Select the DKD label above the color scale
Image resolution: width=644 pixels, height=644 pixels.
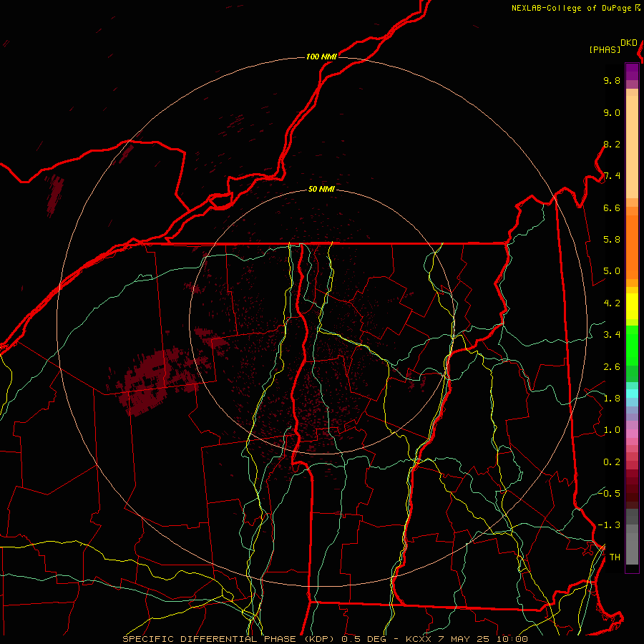[629, 43]
